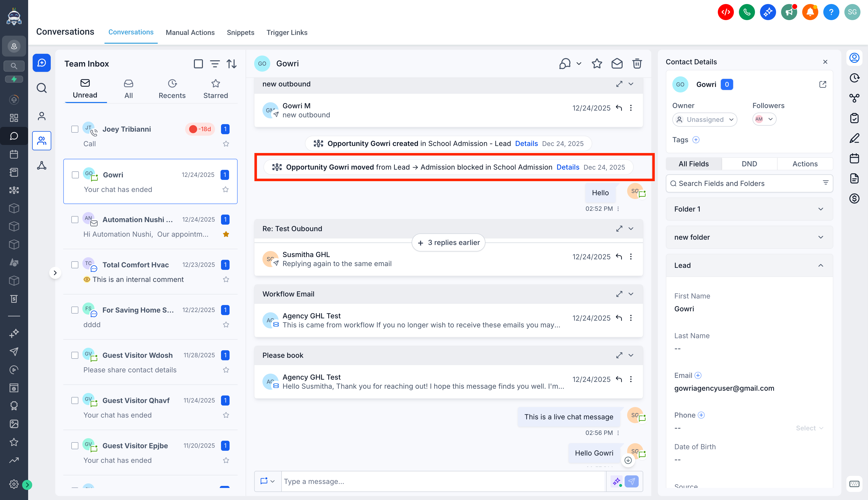Open the DND tab in Contact Details
Screen dimensions: 868x500
(x=749, y=164)
